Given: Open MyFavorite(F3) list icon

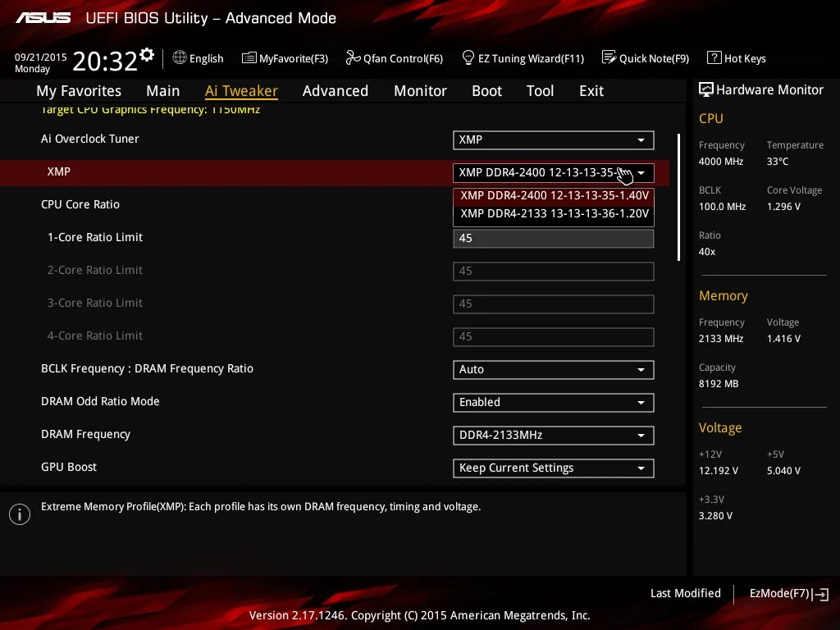Looking at the screenshot, I should [249, 58].
